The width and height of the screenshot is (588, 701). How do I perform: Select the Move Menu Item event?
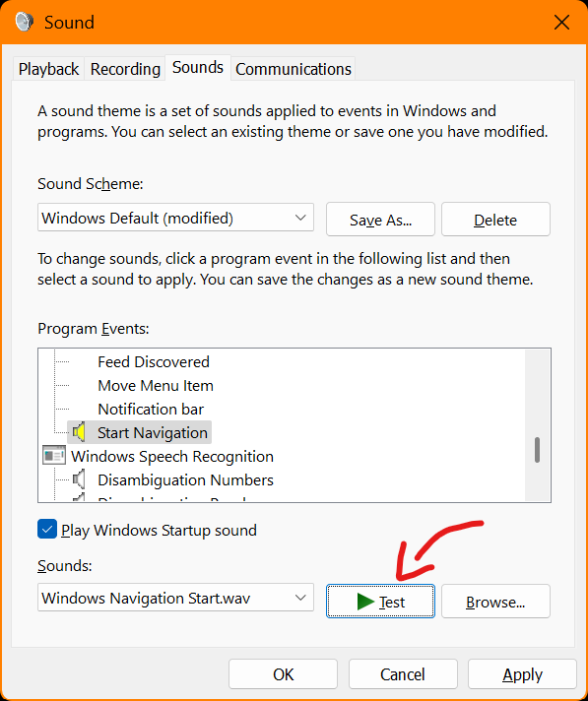coord(156,385)
